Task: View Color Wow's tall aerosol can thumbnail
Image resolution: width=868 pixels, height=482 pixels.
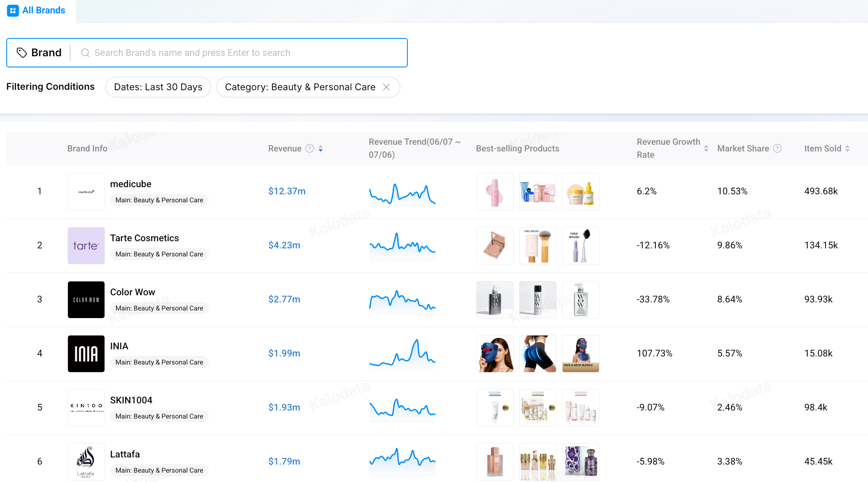Action: point(538,300)
